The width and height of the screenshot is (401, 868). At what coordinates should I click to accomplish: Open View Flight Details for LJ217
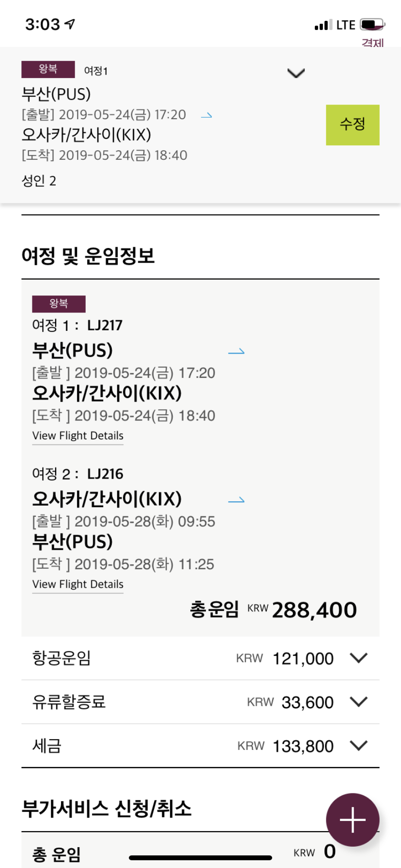[x=78, y=436]
